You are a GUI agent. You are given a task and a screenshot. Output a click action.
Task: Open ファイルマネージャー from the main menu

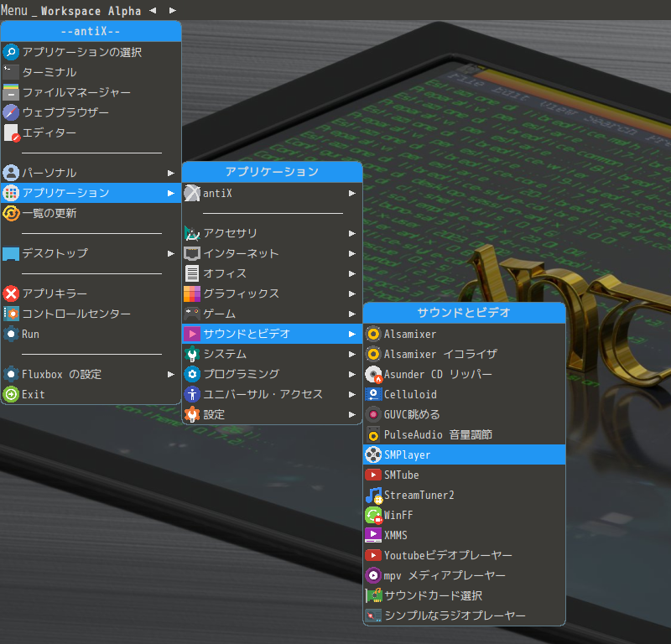coord(91,92)
